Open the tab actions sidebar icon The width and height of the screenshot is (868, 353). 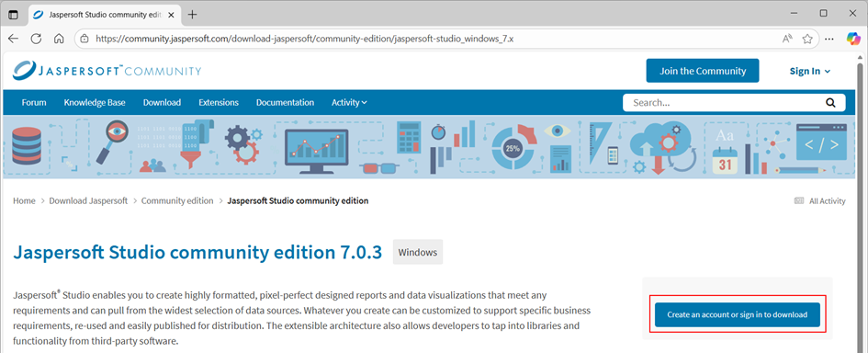pos(13,15)
